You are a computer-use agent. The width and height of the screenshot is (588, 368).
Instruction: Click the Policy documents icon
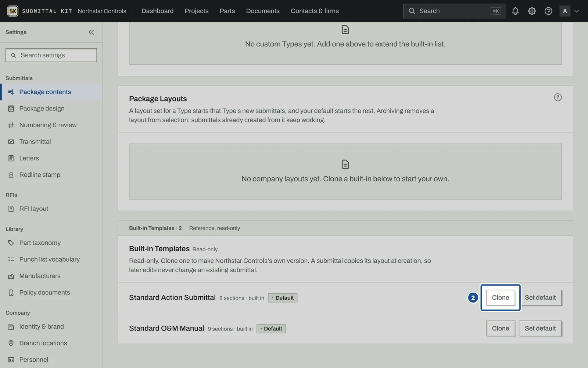point(11,293)
